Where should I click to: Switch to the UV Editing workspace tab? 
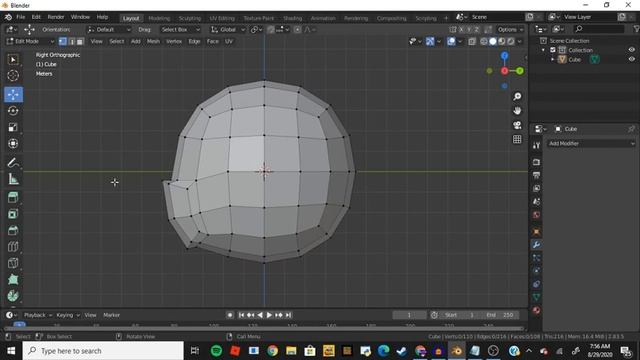[222, 18]
